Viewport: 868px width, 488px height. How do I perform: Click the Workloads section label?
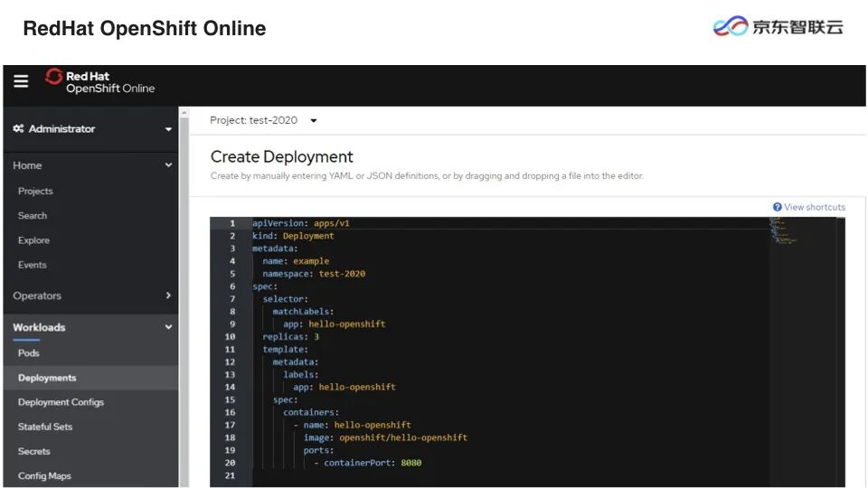pyautogui.click(x=39, y=327)
